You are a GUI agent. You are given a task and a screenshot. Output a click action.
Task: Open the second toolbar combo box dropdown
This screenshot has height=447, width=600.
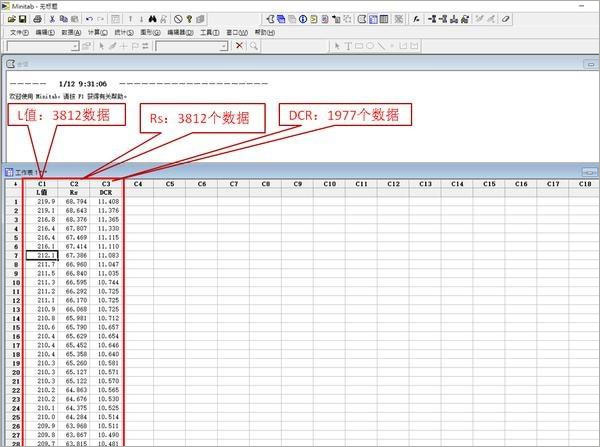[224, 46]
